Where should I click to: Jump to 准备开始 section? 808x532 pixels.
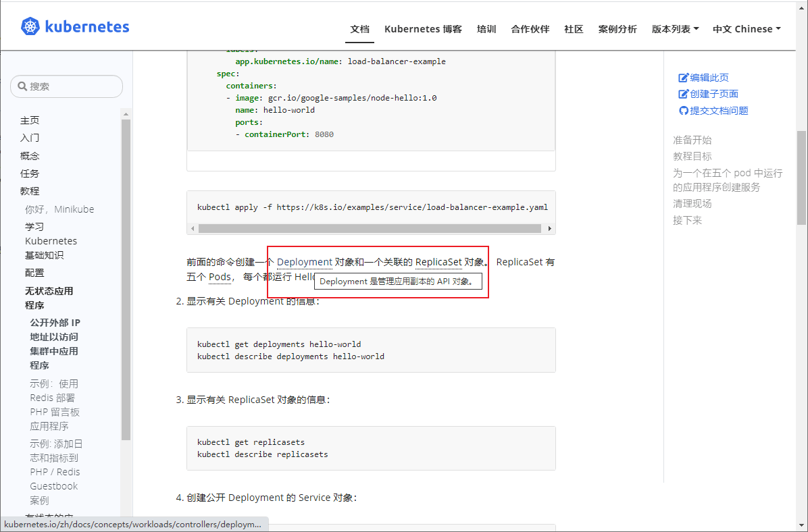[x=692, y=140]
